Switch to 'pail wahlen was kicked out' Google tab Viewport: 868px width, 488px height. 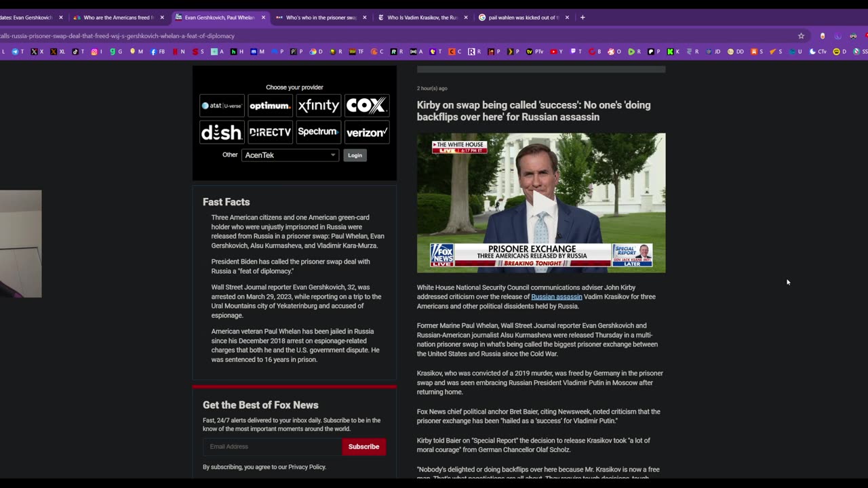coord(524,18)
